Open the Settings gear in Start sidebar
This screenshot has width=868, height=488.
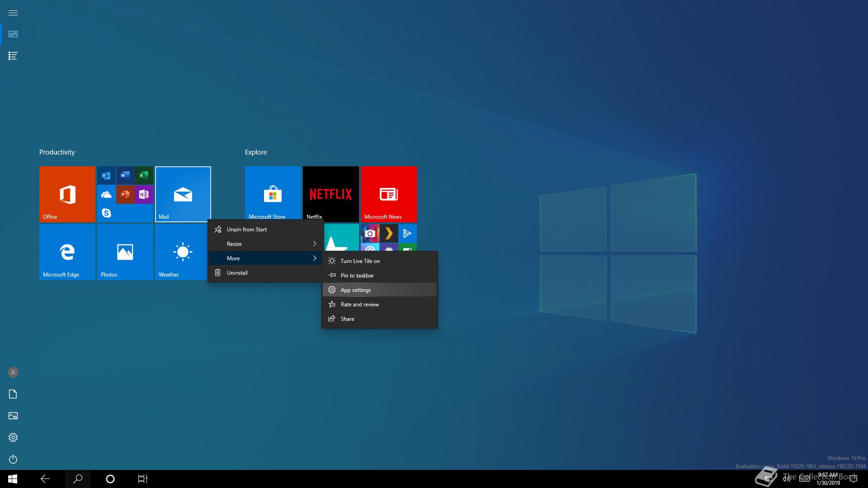pyautogui.click(x=13, y=437)
